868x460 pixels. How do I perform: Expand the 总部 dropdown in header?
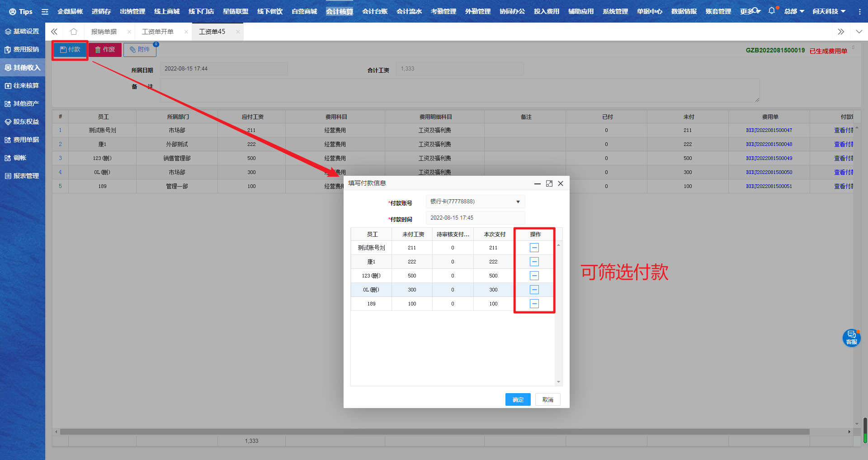pyautogui.click(x=794, y=11)
